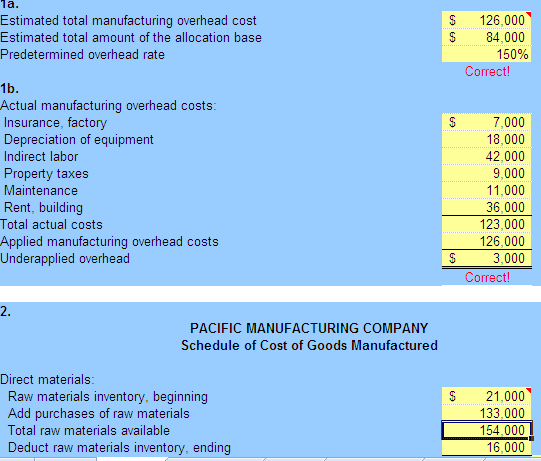Click the red comment indicator on cell 21,000
The image size is (541, 461).
[529, 390]
